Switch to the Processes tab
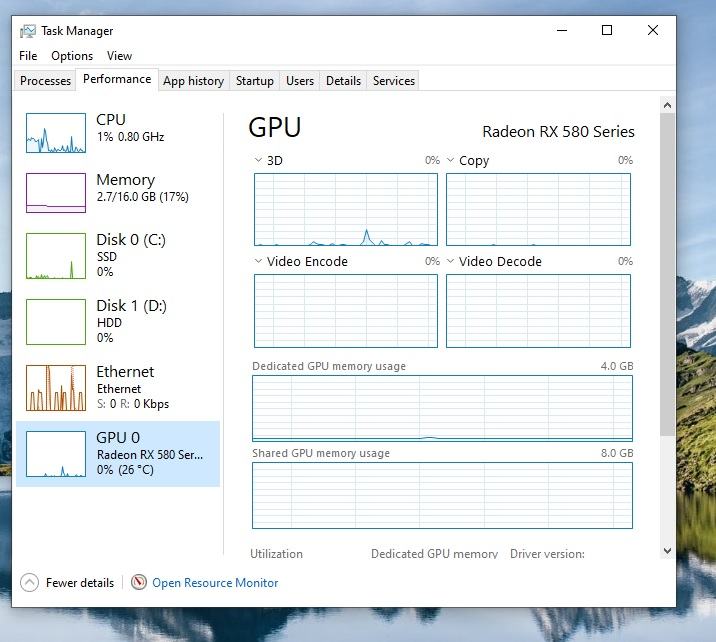Image resolution: width=716 pixels, height=642 pixels. (x=45, y=81)
